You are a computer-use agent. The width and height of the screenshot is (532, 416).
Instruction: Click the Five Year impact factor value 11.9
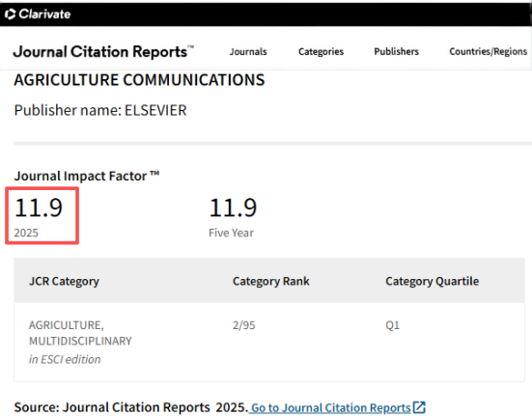233,208
